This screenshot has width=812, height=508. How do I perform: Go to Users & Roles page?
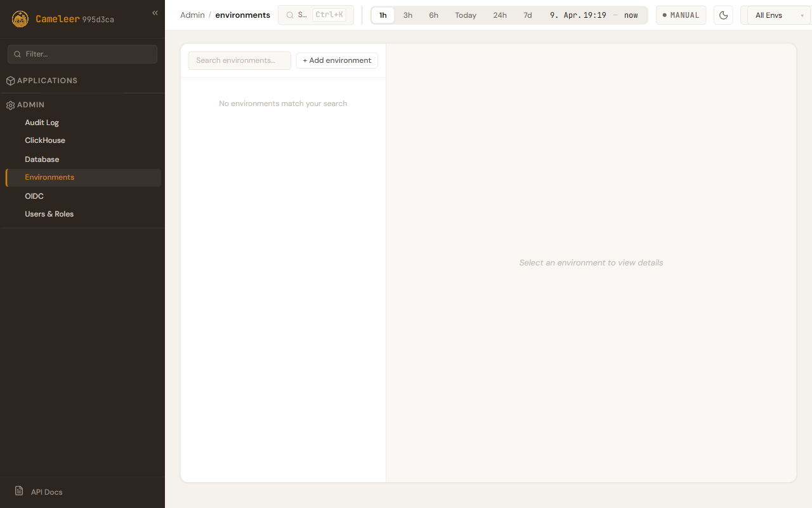pyautogui.click(x=49, y=214)
